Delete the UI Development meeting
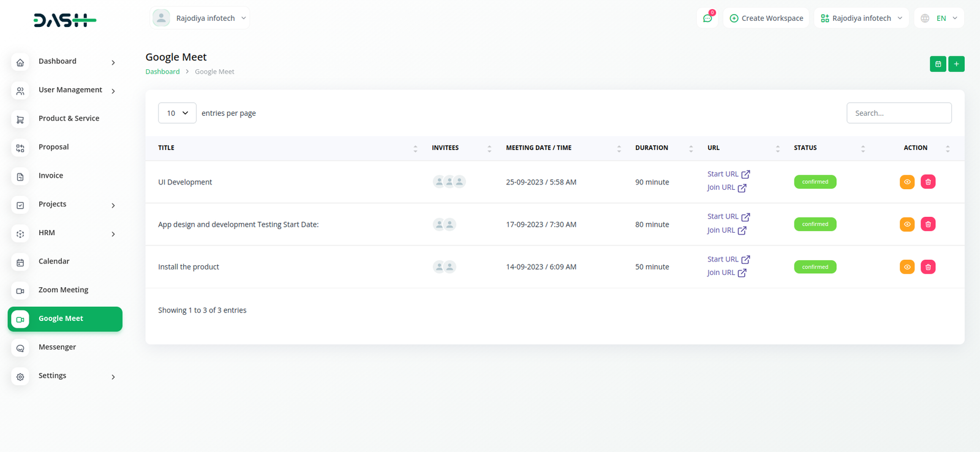980x452 pixels. (x=928, y=182)
